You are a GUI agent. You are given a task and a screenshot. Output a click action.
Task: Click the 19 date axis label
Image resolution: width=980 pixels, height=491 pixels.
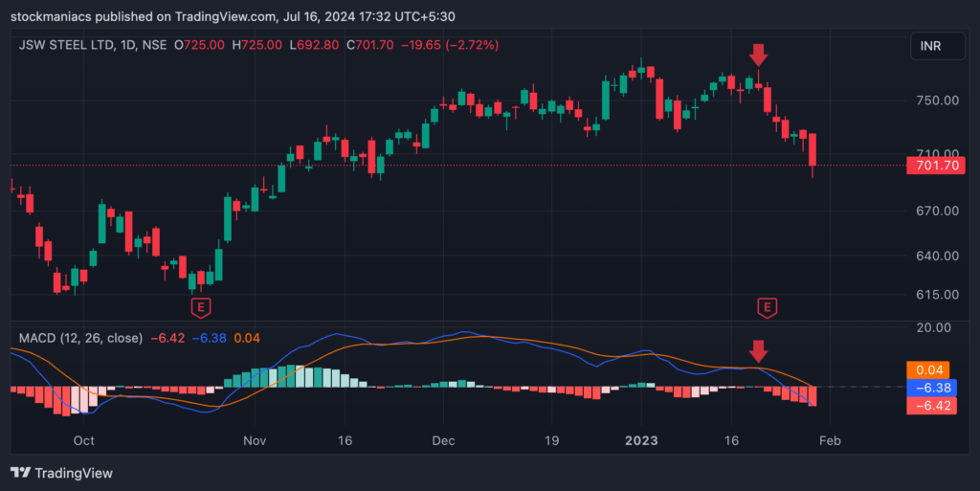click(x=551, y=440)
